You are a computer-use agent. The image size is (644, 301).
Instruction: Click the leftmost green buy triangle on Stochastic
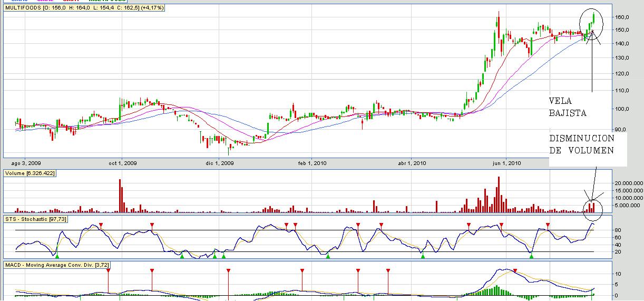(x=57, y=256)
